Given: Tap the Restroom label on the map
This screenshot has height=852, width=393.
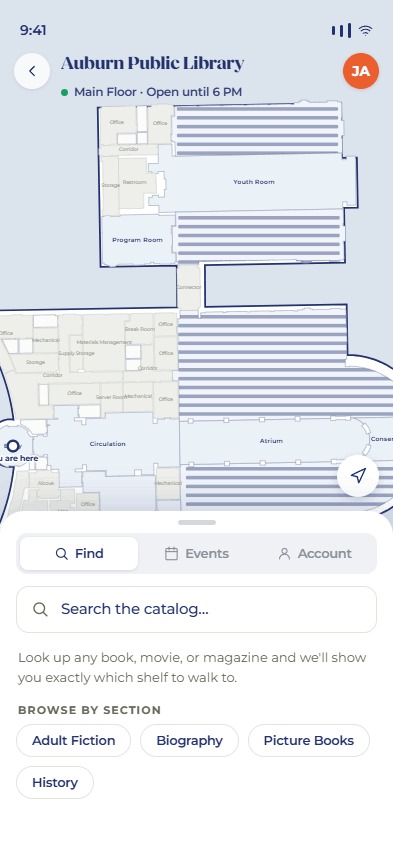Looking at the screenshot, I should coord(134,183).
